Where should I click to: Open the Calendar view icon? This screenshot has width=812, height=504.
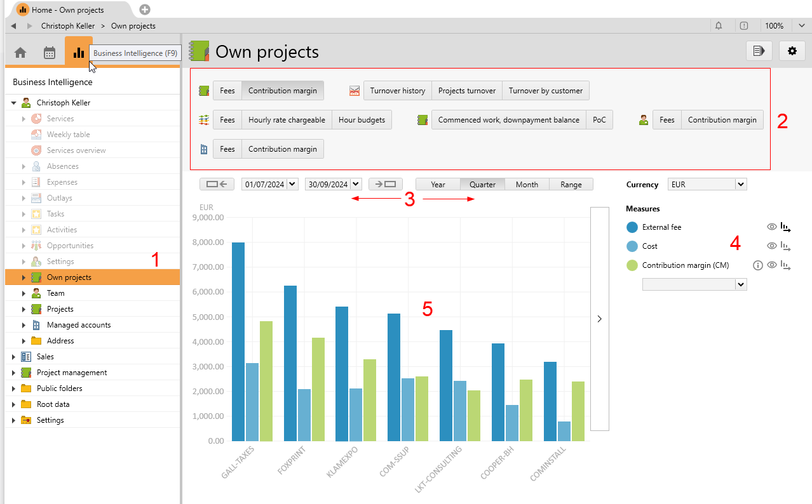pos(50,53)
